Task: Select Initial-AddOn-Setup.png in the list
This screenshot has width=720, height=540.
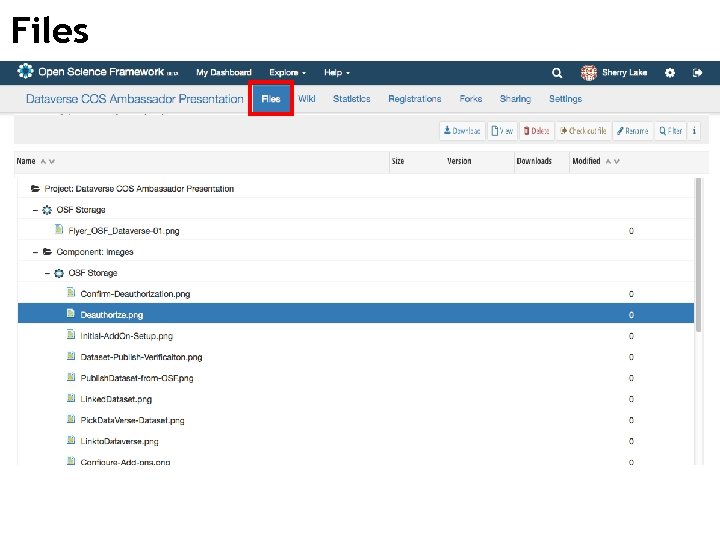Action: (x=126, y=336)
